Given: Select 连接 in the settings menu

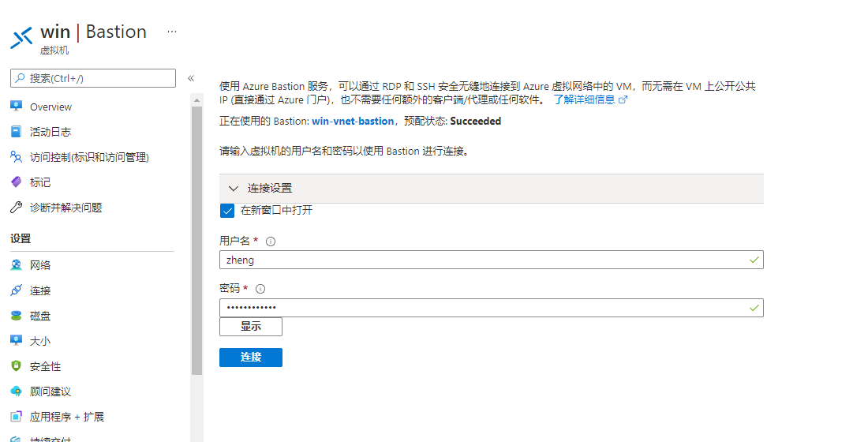Looking at the screenshot, I should coord(40,290).
